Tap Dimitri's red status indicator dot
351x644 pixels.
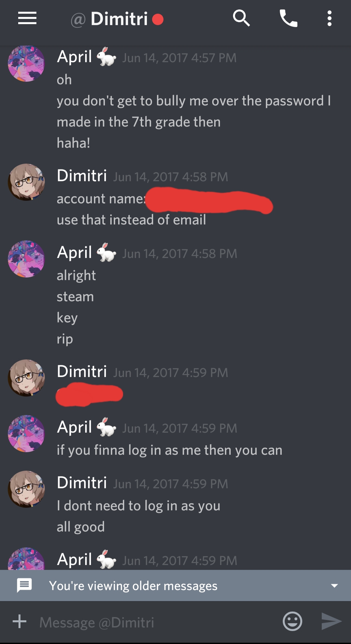tap(158, 20)
